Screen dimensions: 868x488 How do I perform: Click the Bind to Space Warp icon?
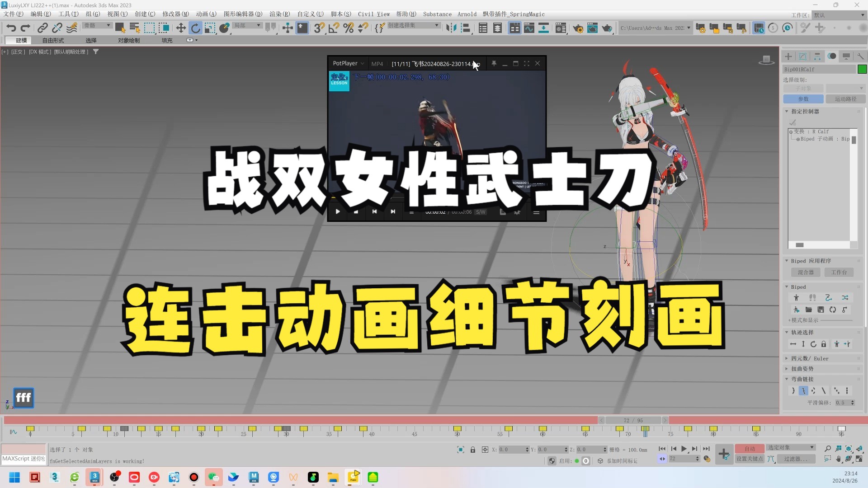(x=72, y=28)
